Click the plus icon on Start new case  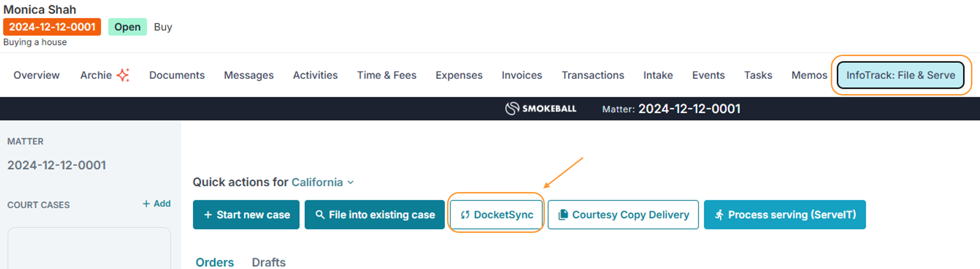pos(208,215)
